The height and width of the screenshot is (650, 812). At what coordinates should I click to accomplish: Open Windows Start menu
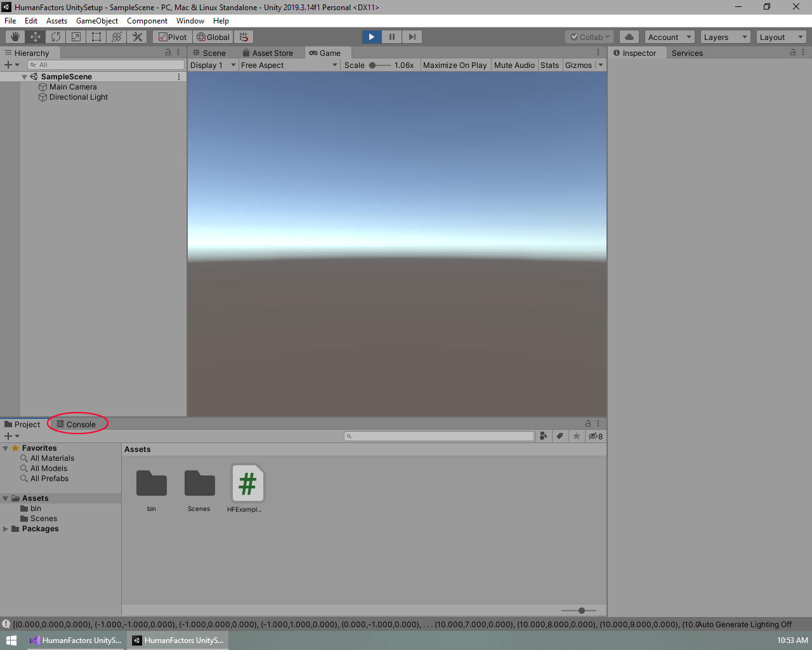point(11,640)
